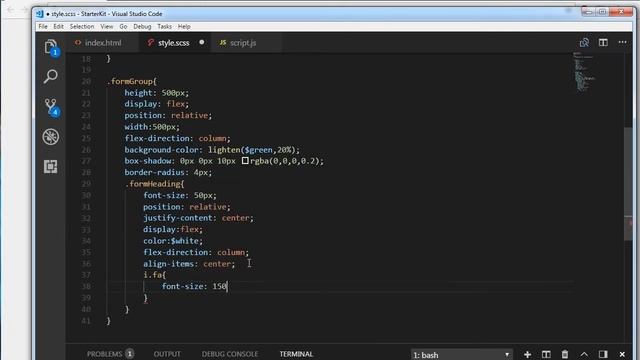Click the rgba color swatch on line 27
This screenshot has height=360, width=640.
point(245,161)
